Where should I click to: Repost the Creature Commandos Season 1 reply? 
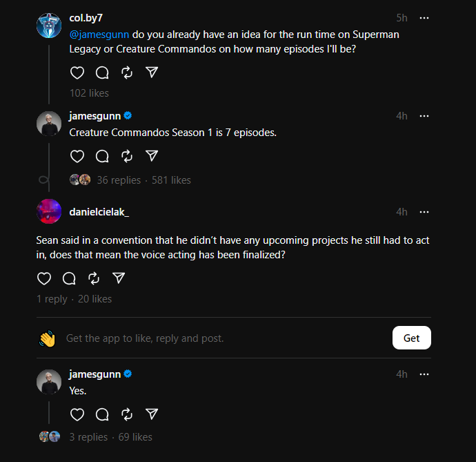point(127,156)
